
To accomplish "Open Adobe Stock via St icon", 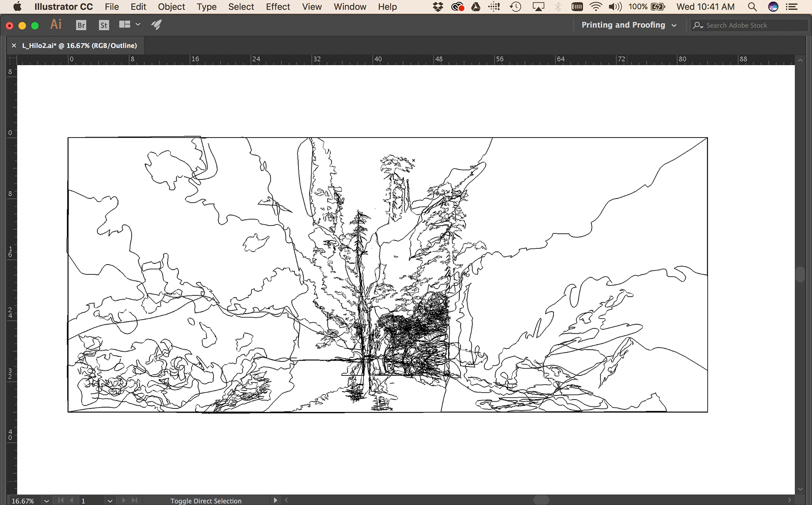I will pos(104,25).
